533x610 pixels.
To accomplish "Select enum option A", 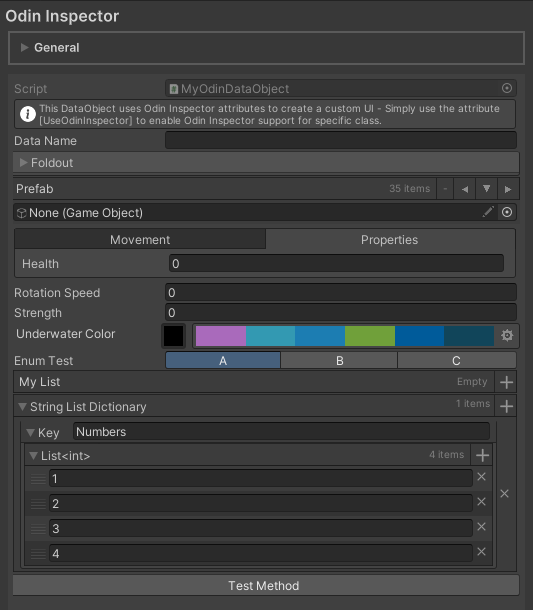I will click(x=223, y=361).
